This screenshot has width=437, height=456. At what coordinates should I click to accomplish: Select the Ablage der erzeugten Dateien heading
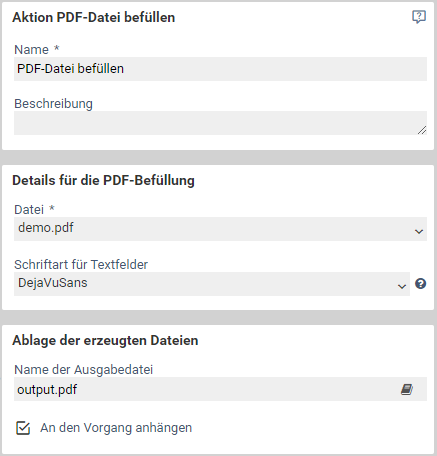105,340
